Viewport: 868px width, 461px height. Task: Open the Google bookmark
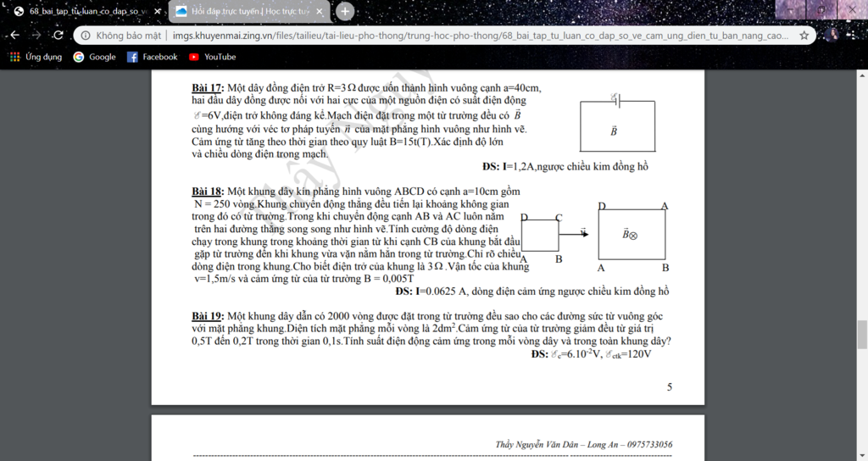(95, 57)
